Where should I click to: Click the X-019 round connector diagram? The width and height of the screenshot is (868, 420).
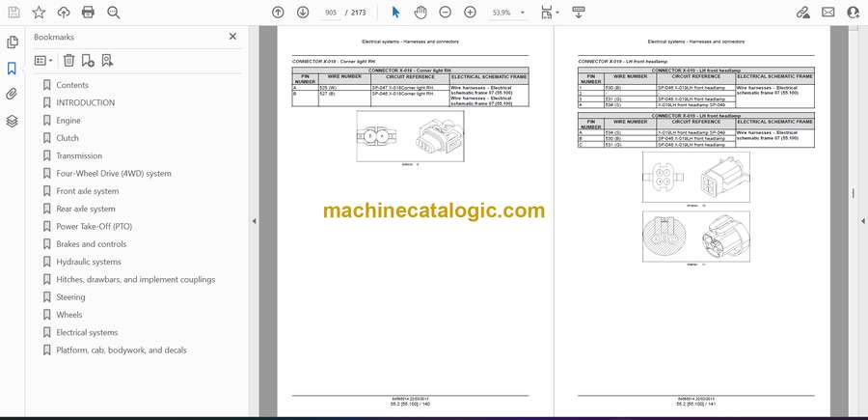click(x=695, y=237)
